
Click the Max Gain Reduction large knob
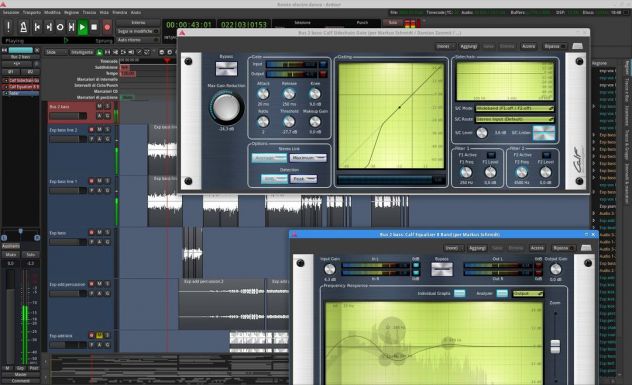pos(226,107)
